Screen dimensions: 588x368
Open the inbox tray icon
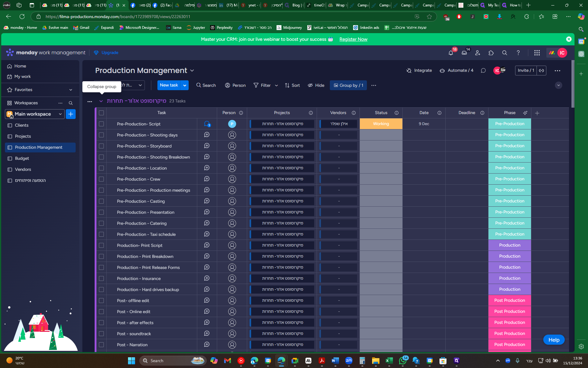click(x=464, y=53)
